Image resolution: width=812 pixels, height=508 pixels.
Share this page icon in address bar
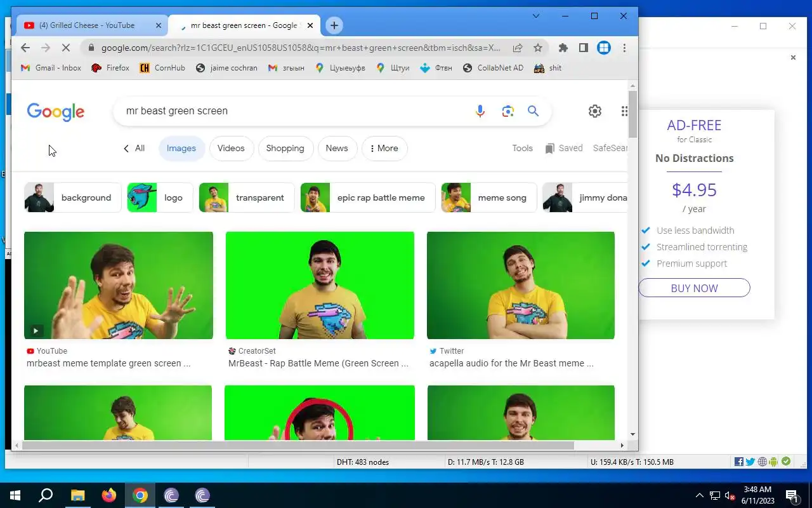point(518,48)
